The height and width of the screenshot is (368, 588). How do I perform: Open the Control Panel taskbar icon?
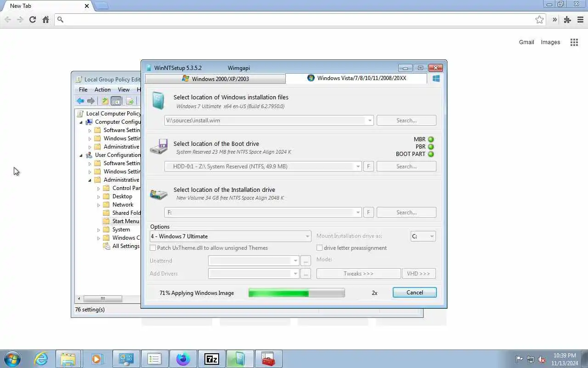[126, 359]
